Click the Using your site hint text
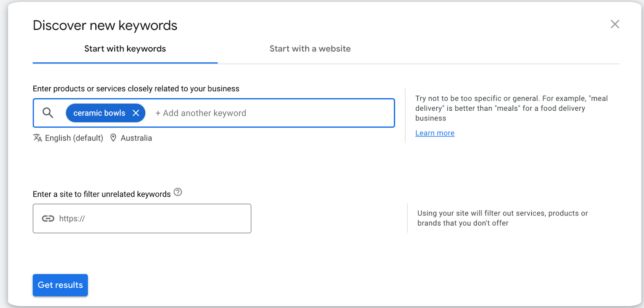644x308 pixels. tap(502, 218)
